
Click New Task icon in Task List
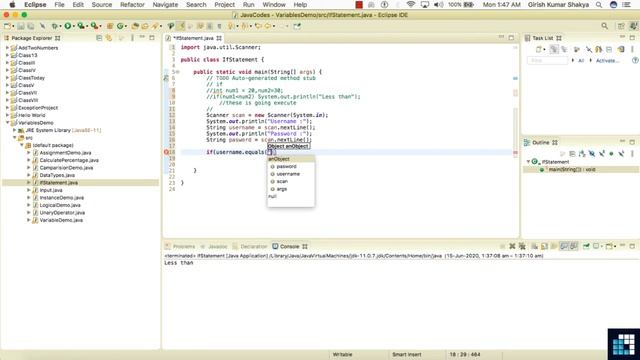coord(539,49)
